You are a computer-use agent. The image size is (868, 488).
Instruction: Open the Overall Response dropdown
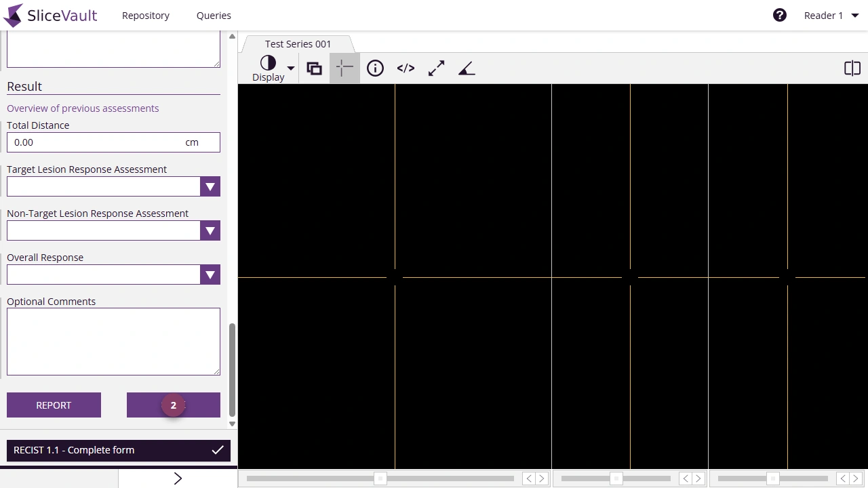[x=210, y=274]
